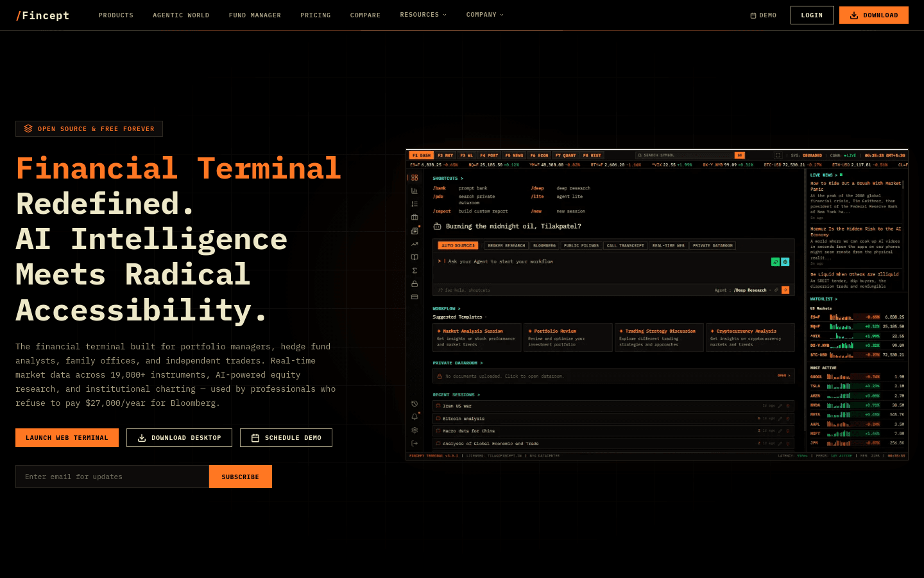Click the logout icon at sidebar bottom
Viewport: 924px width, 578px height.
pyautogui.click(x=415, y=443)
